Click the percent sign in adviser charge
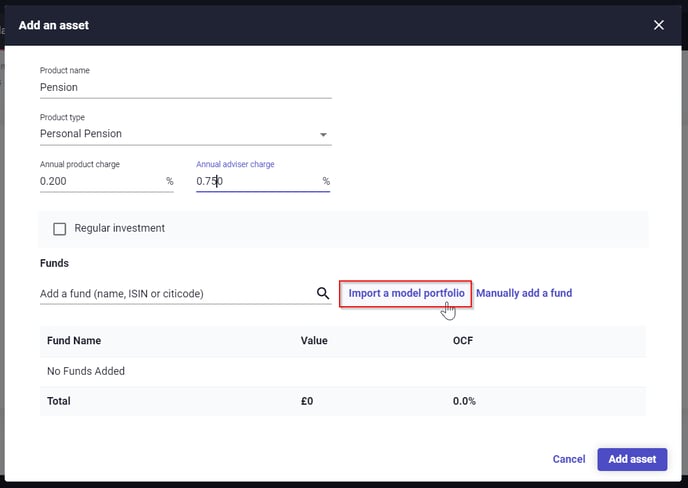Image resolution: width=688 pixels, height=488 pixels. [x=326, y=181]
